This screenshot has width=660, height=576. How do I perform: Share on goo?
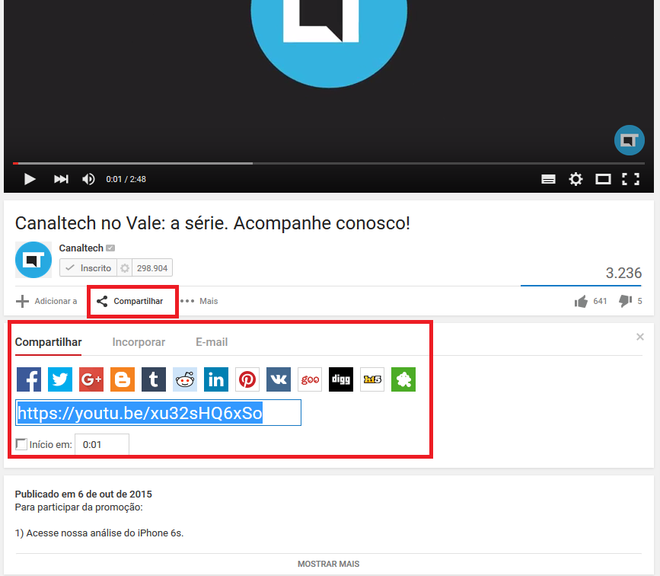[x=310, y=379]
